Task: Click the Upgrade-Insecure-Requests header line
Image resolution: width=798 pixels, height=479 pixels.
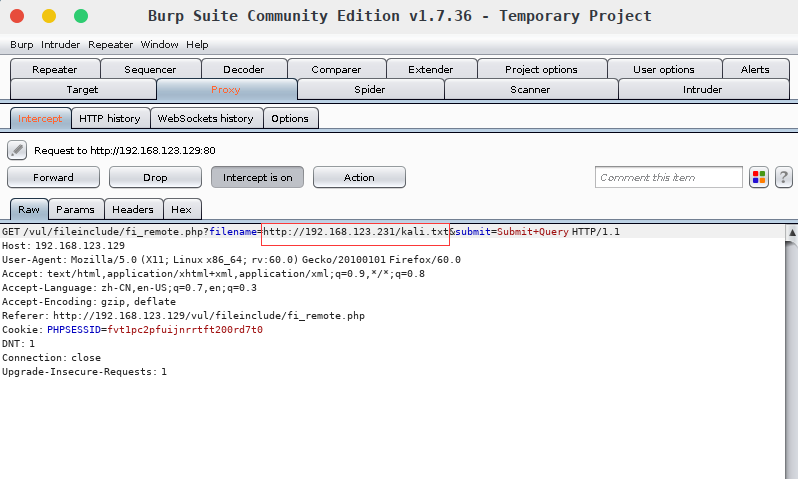Action: (x=84, y=372)
